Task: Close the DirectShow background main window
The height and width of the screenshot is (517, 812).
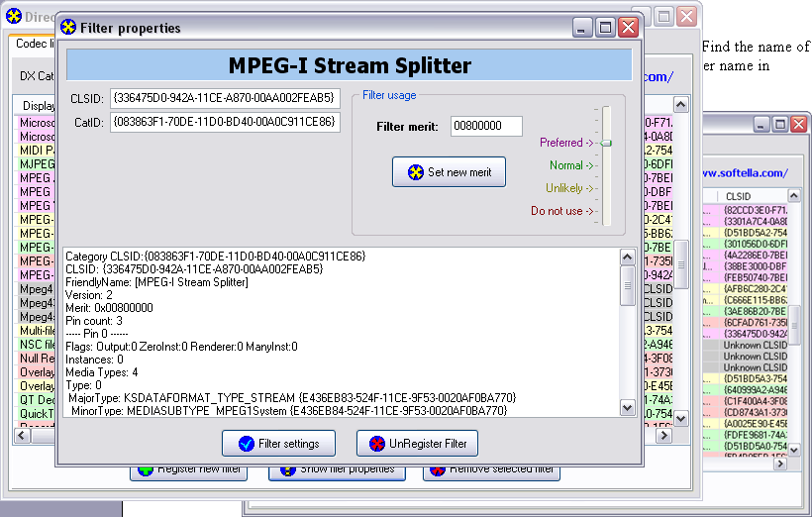Action: tap(686, 17)
